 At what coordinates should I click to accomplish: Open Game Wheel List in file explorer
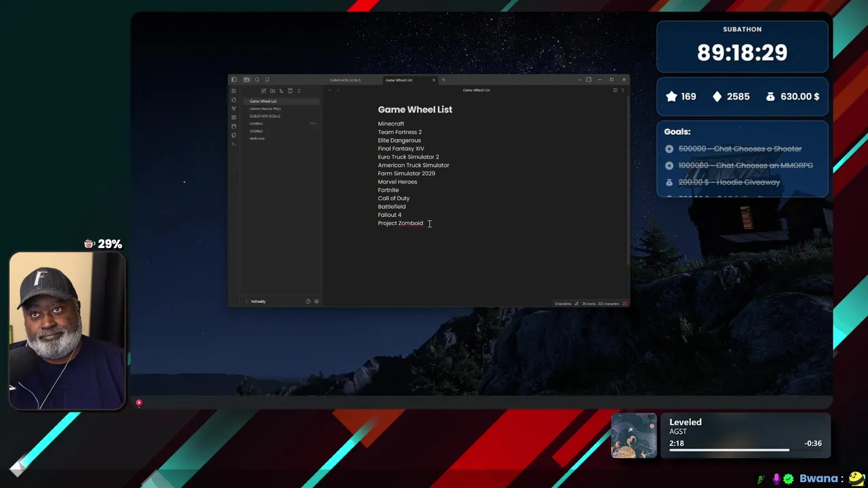tap(281, 101)
